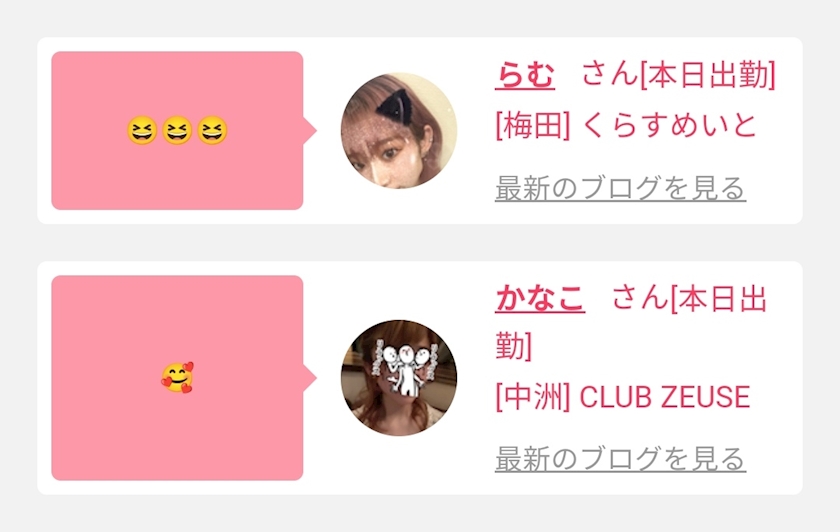Click さん[本日出勤] status beside らむ
This screenshot has height=532, width=840.
click(x=679, y=74)
